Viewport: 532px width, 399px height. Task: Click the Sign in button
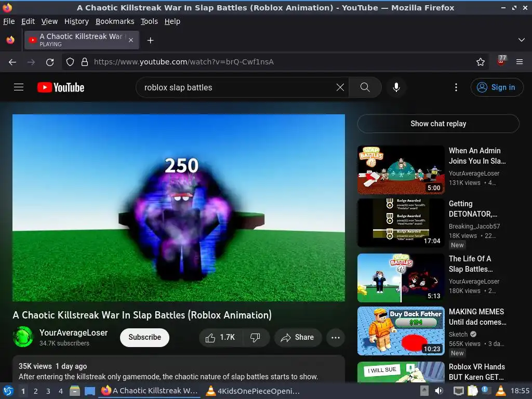point(497,87)
